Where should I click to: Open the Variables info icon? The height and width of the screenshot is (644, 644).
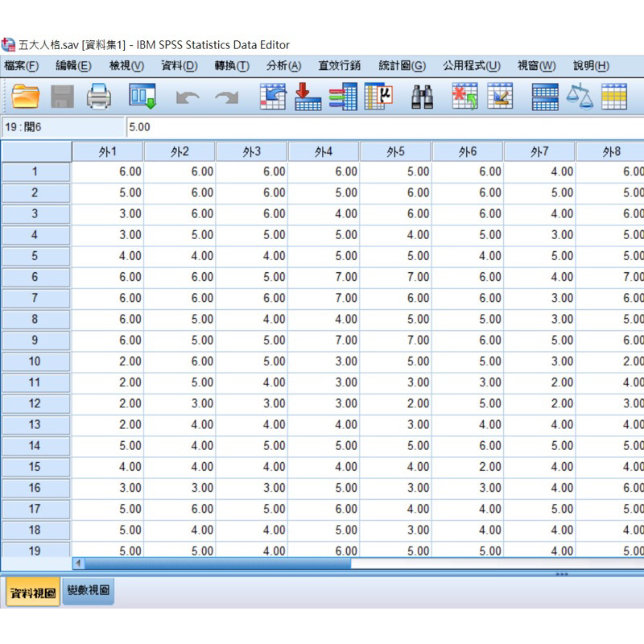pos(344,97)
